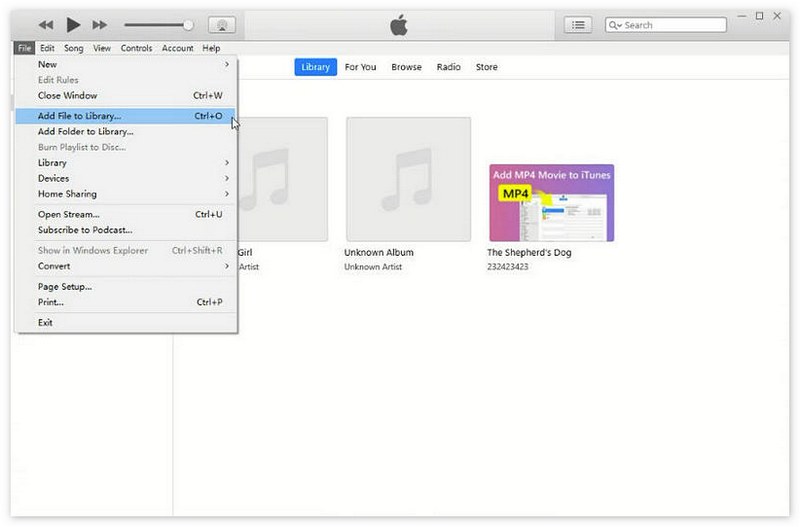
Task: Switch to the For You tab
Action: pyautogui.click(x=360, y=67)
